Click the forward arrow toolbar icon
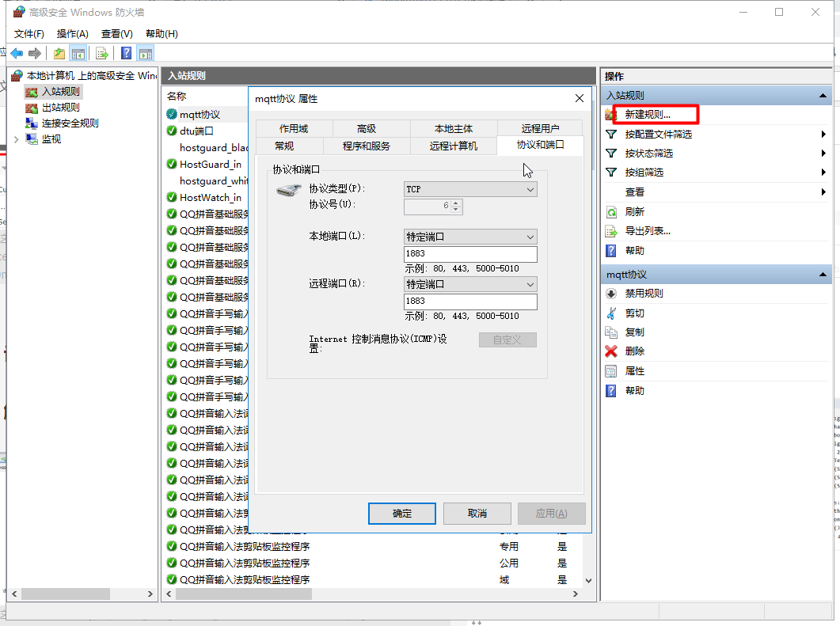The height and width of the screenshot is (626, 840). (35, 53)
